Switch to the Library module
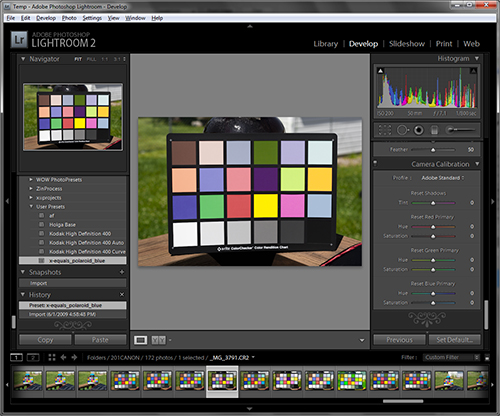 (x=326, y=44)
